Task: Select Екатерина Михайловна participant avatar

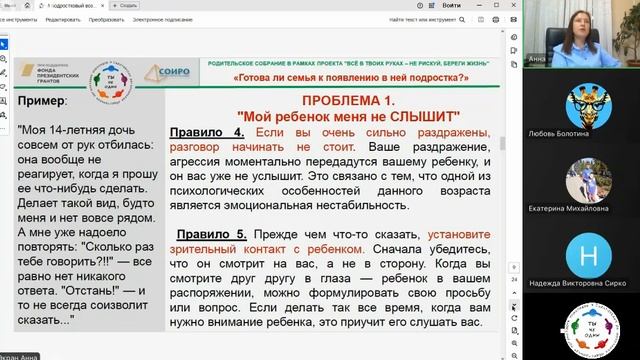Action: click(589, 181)
